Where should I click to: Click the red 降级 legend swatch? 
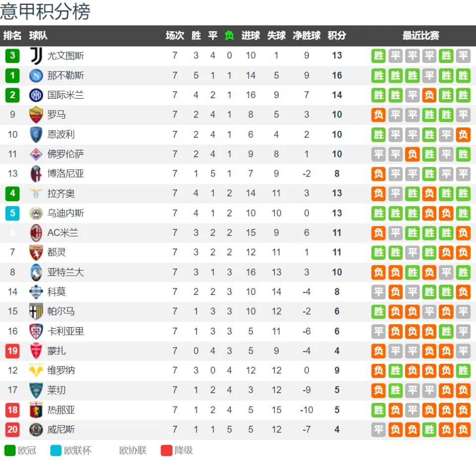(x=167, y=450)
